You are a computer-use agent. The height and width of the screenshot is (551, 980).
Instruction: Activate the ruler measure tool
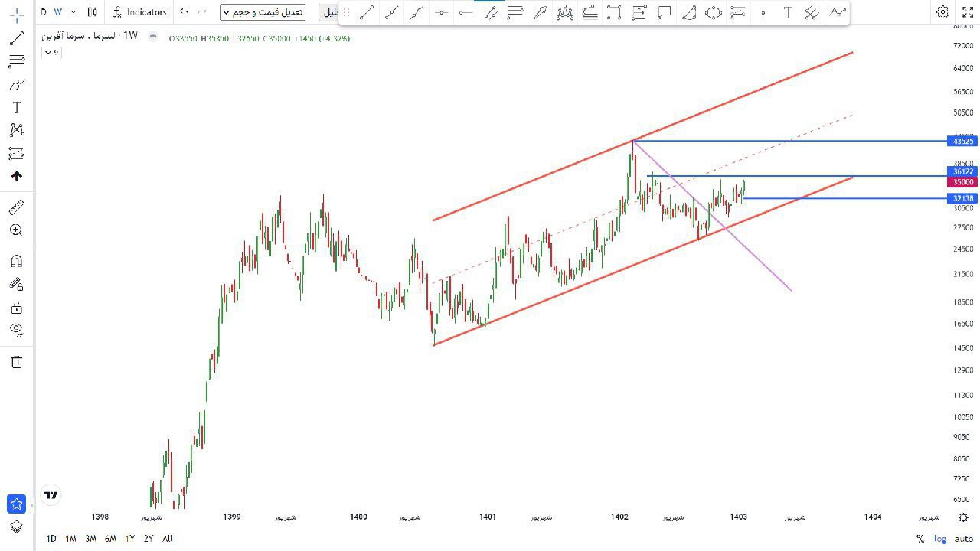[x=16, y=207]
